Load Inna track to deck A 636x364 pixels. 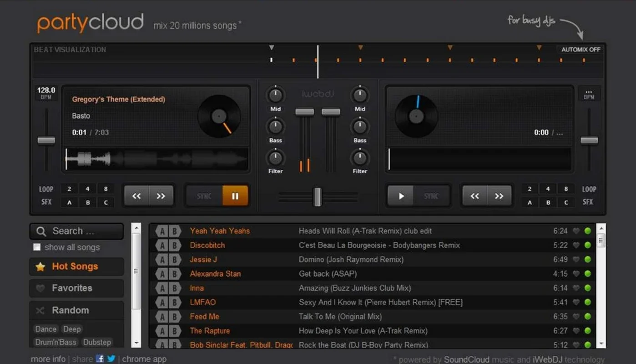[x=162, y=288]
